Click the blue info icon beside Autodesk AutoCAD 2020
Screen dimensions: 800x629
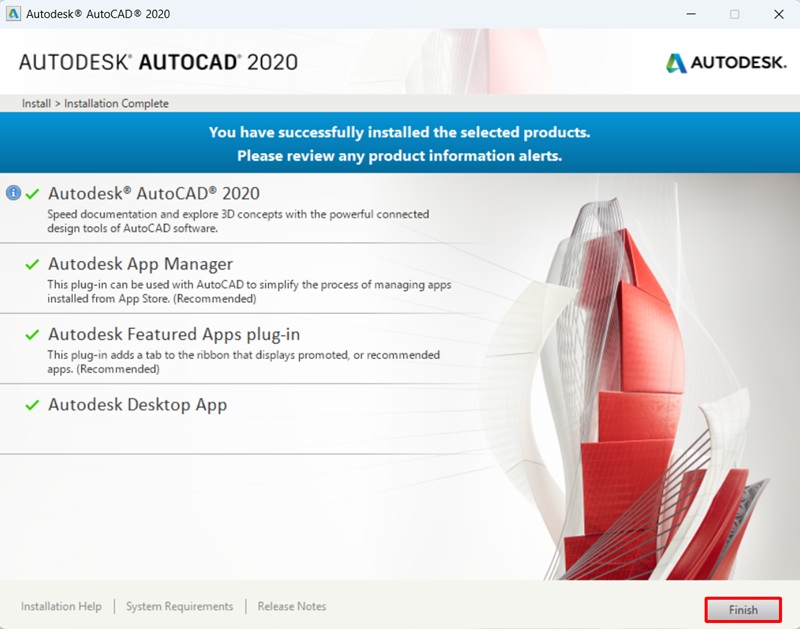click(x=12, y=195)
